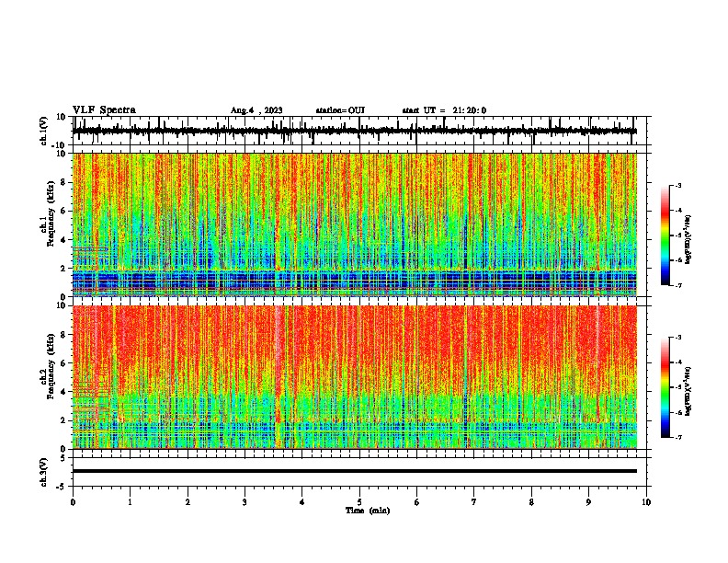Click the "ch.1(V)" waveform axis label
Image resolution: width=728 pixels, height=563 pixels.
pos(44,131)
